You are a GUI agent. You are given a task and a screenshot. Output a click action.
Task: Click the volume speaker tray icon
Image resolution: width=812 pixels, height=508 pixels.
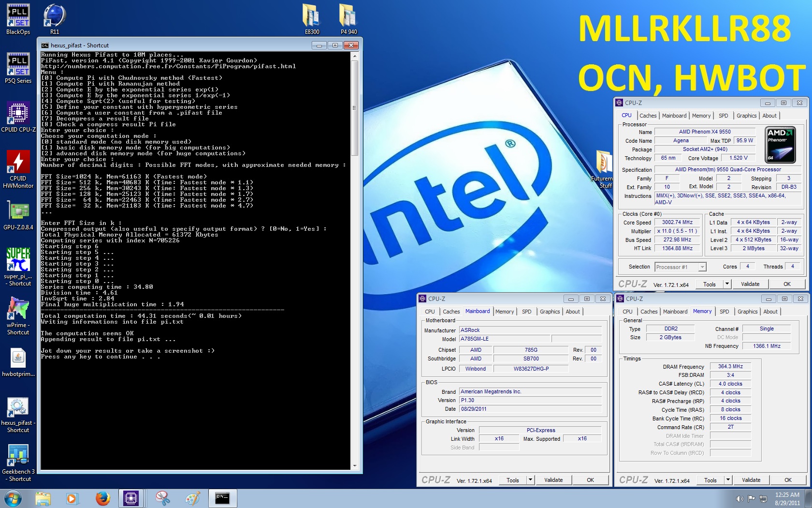click(739, 499)
